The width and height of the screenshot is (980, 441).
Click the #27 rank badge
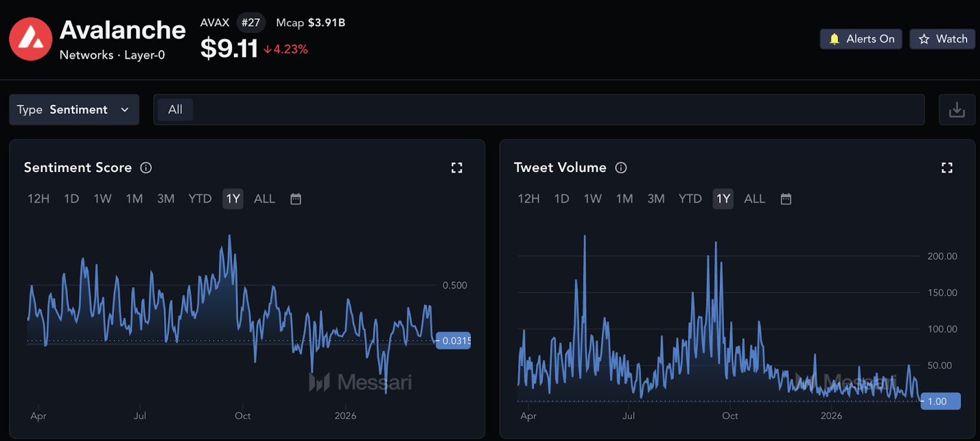pos(251,23)
